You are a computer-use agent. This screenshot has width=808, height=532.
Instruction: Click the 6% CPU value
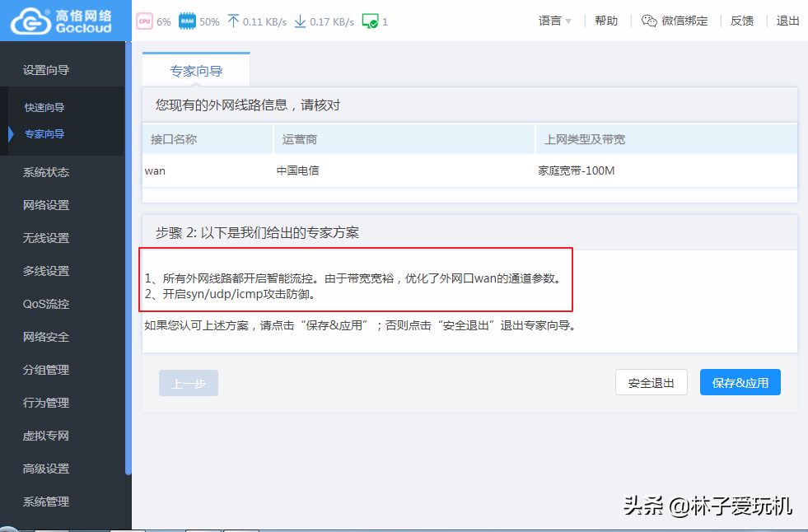(x=164, y=21)
